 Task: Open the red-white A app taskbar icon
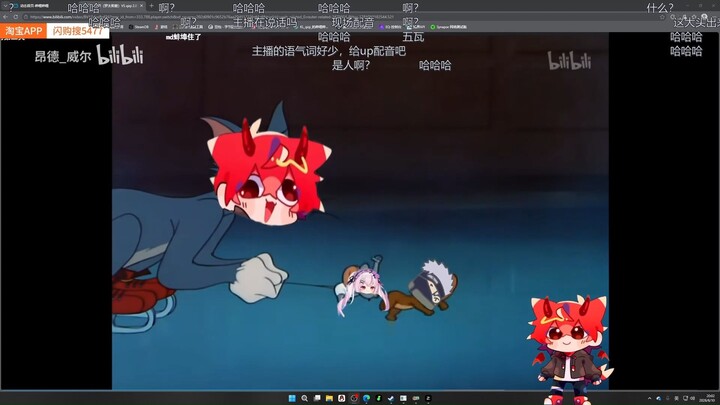coord(342,398)
